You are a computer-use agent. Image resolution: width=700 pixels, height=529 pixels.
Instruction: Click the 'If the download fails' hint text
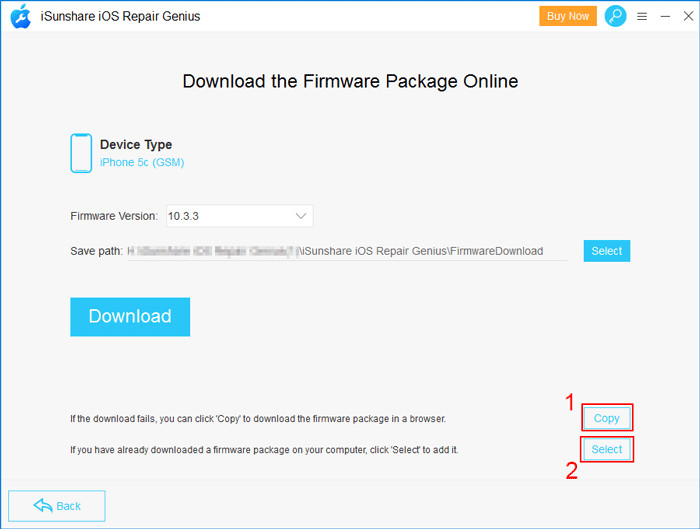(258, 419)
